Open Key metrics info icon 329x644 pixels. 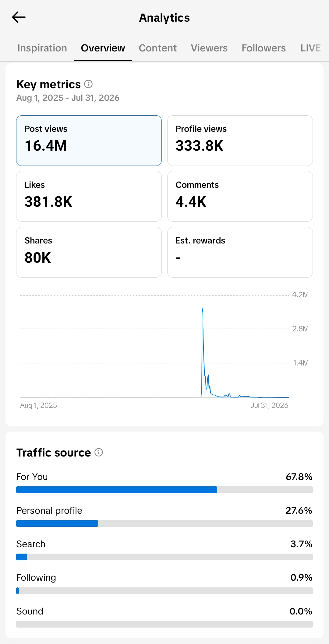tap(88, 84)
